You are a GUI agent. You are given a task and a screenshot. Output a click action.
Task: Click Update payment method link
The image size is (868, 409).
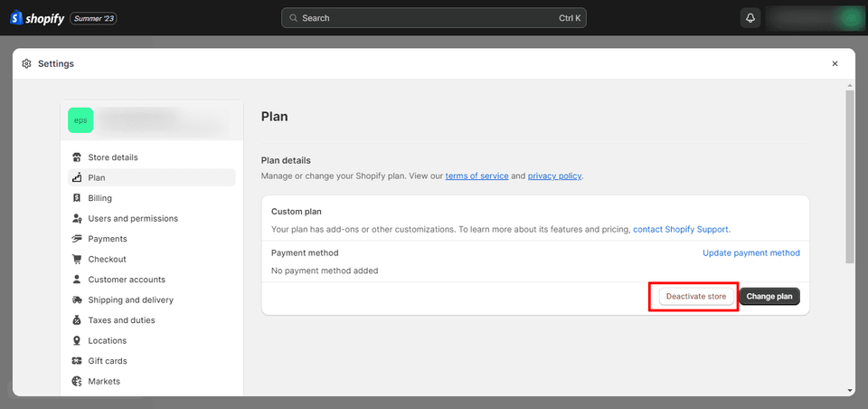coord(751,252)
